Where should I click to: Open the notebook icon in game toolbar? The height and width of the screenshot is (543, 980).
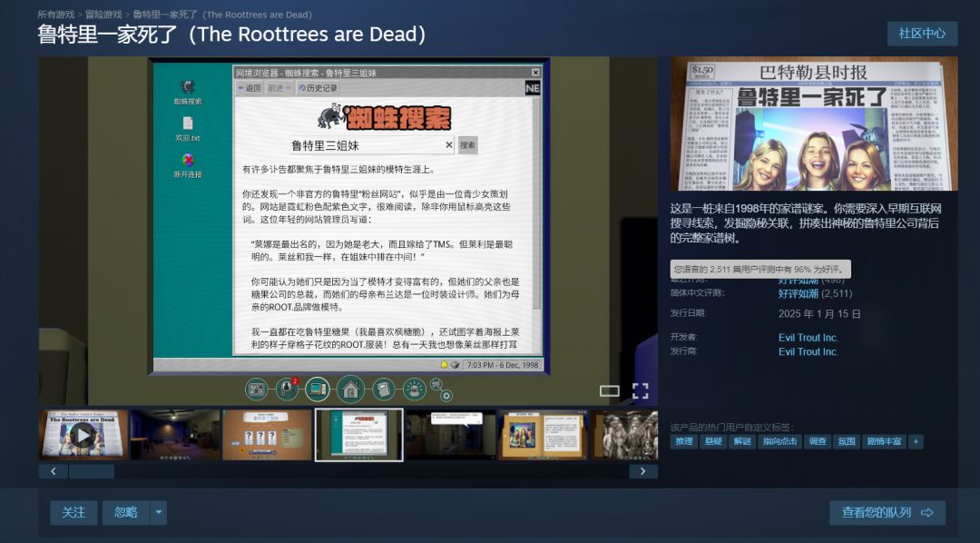tap(384, 390)
